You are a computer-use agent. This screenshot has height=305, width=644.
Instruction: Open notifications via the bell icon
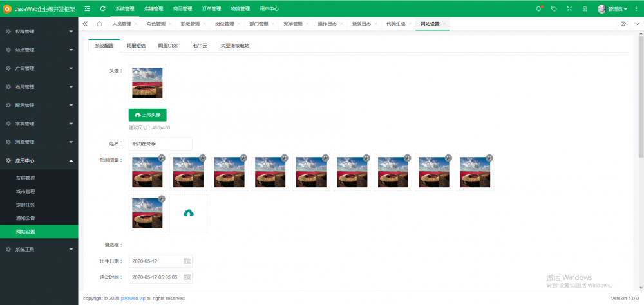coord(538,8)
